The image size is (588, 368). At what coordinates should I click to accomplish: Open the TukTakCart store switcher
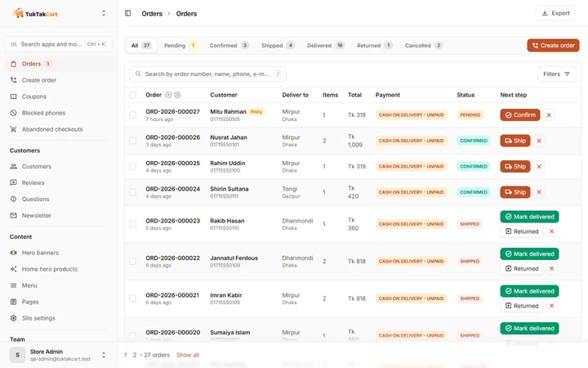[104, 13]
